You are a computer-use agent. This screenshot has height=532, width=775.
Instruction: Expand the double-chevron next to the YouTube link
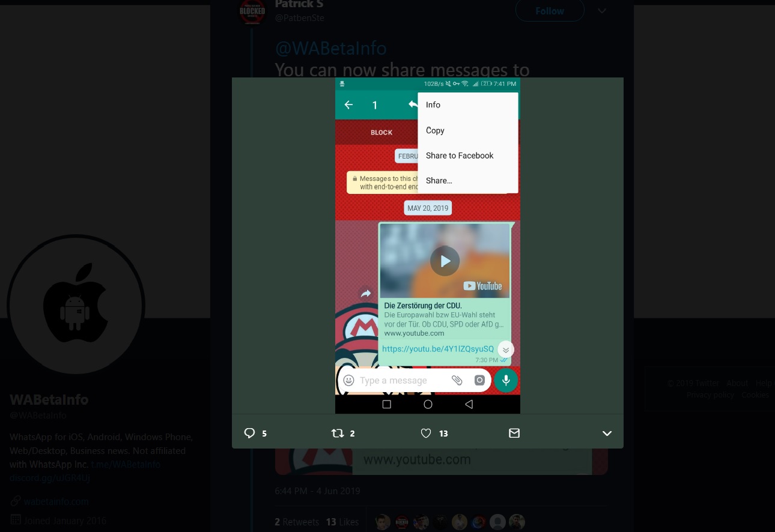[x=505, y=349]
